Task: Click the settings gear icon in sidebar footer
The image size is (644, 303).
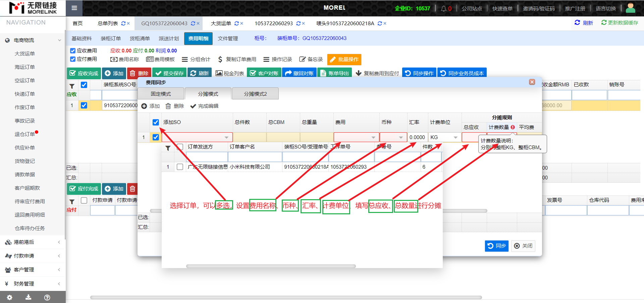Action: click(x=10, y=297)
